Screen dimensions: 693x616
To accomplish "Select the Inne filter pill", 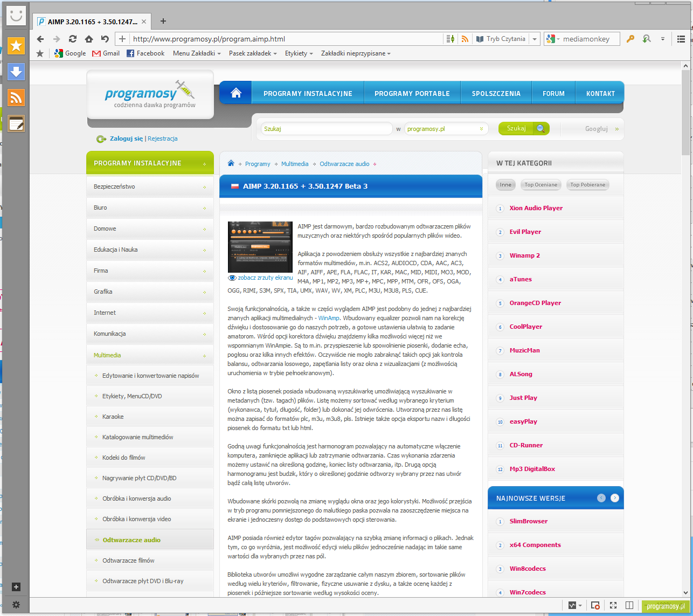I will (505, 185).
